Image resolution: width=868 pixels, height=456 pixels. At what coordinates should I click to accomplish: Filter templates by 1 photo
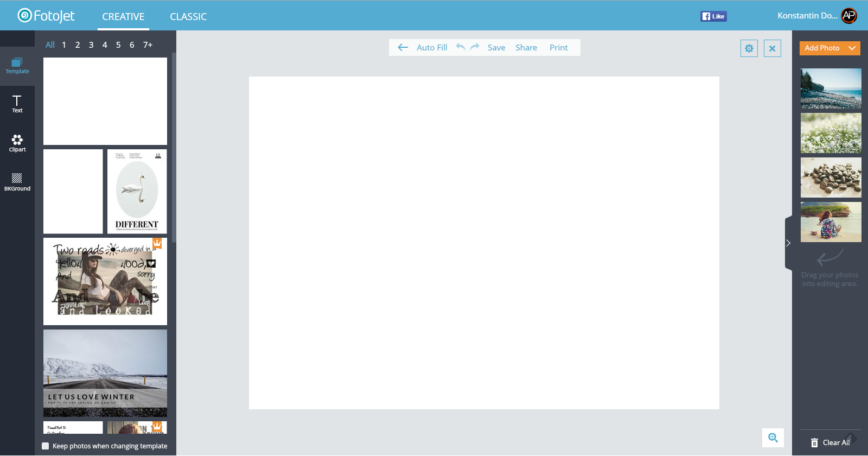(x=64, y=45)
